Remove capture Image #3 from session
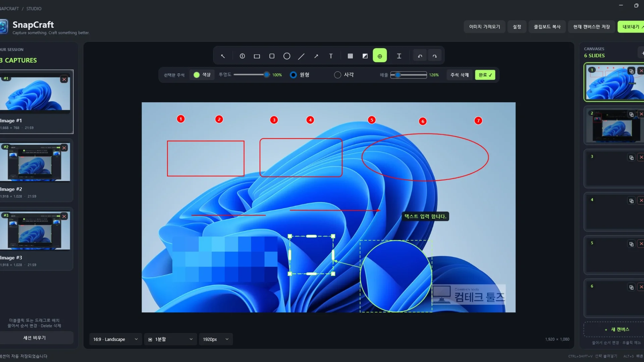The image size is (644, 362). [64, 217]
